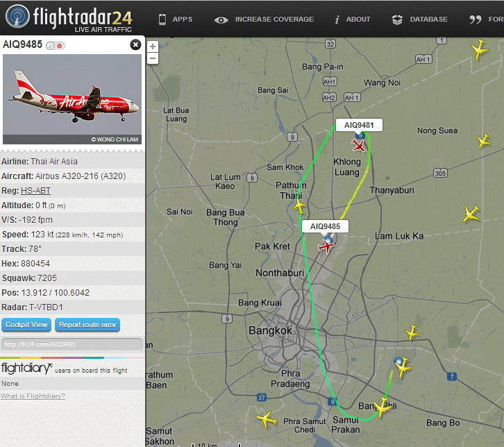Open the What is Flightdiary link

[33, 396]
